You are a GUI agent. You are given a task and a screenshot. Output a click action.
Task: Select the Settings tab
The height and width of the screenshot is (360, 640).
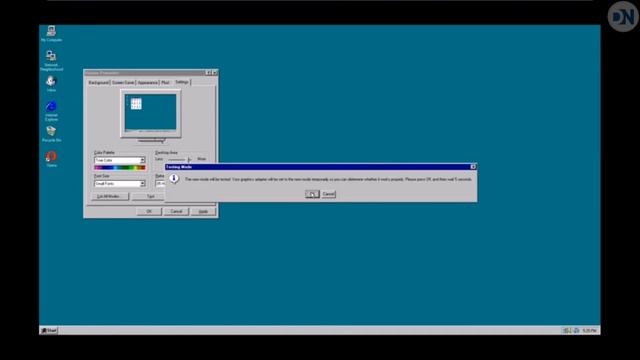pyautogui.click(x=182, y=82)
